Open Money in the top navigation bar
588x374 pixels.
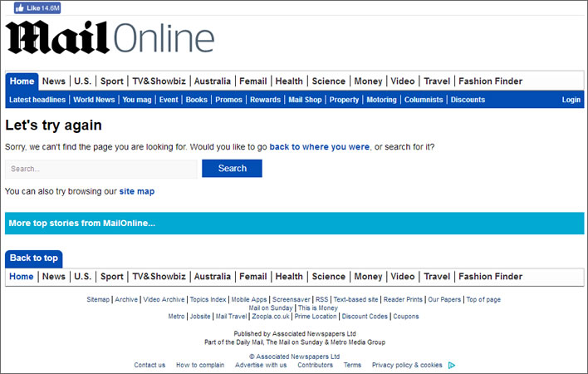[x=368, y=81]
